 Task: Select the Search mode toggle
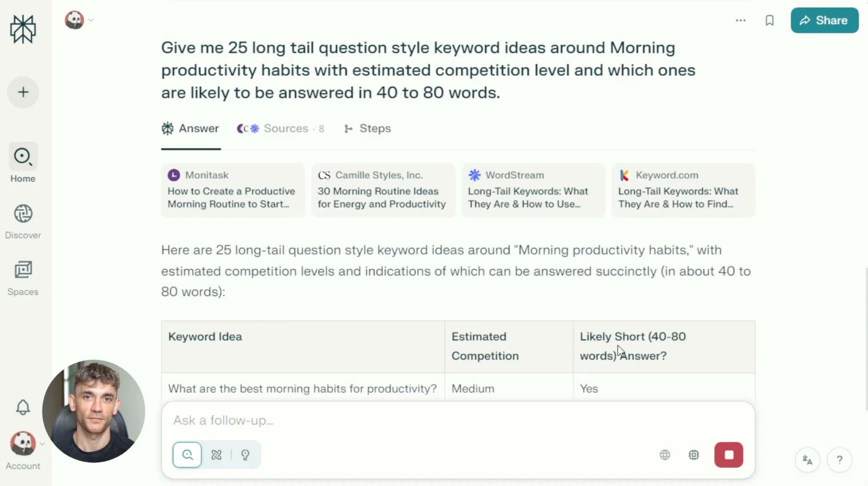187,455
